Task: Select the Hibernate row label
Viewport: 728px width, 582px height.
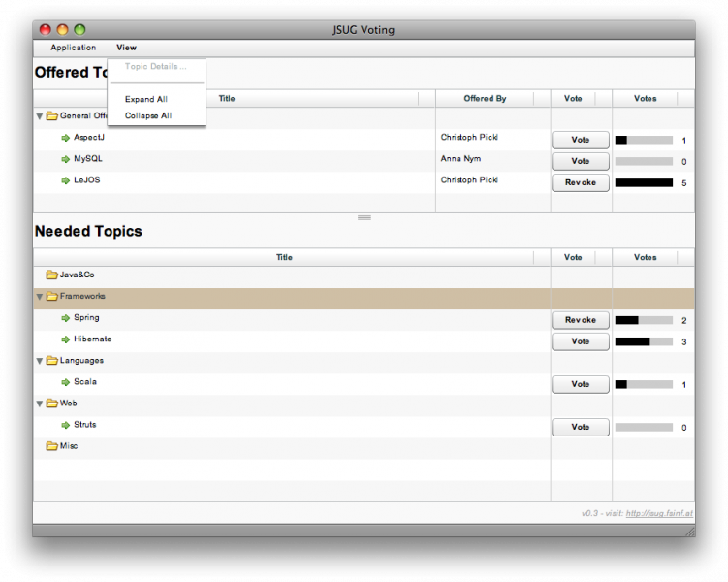Action: (x=92, y=339)
